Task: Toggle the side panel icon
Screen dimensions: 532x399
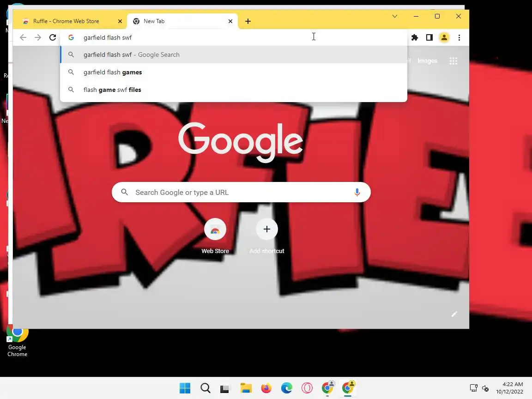Action: pyautogui.click(x=429, y=37)
